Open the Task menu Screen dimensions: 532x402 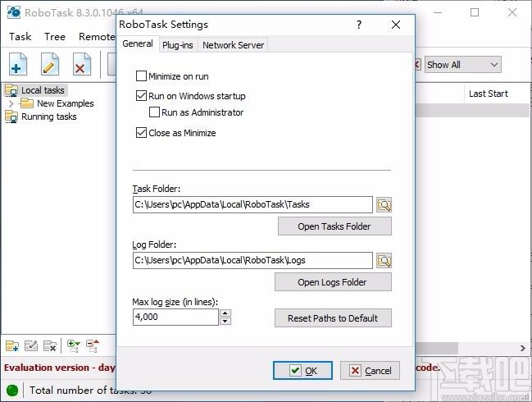20,36
